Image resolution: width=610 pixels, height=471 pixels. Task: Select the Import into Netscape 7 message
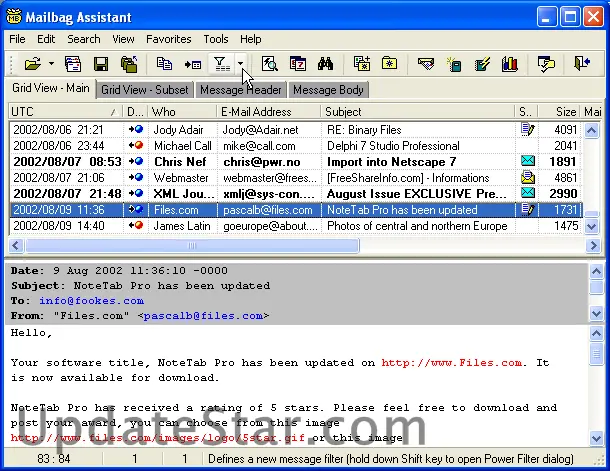[x=296, y=162]
